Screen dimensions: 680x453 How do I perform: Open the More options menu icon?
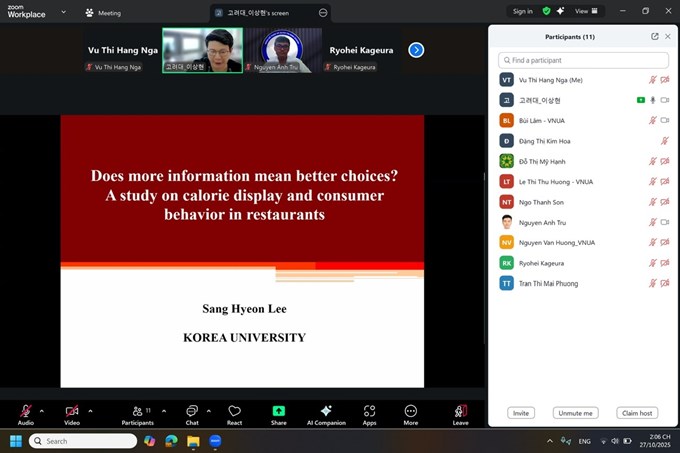[411, 411]
